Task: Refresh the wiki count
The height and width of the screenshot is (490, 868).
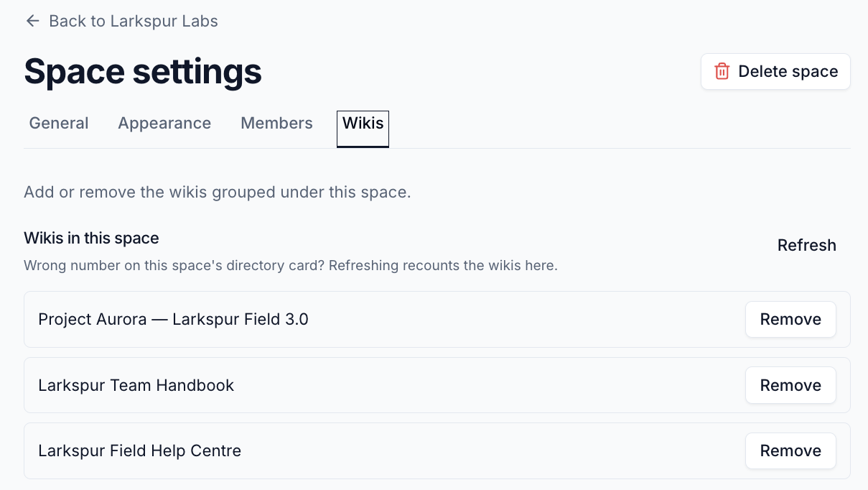Action: coord(807,245)
